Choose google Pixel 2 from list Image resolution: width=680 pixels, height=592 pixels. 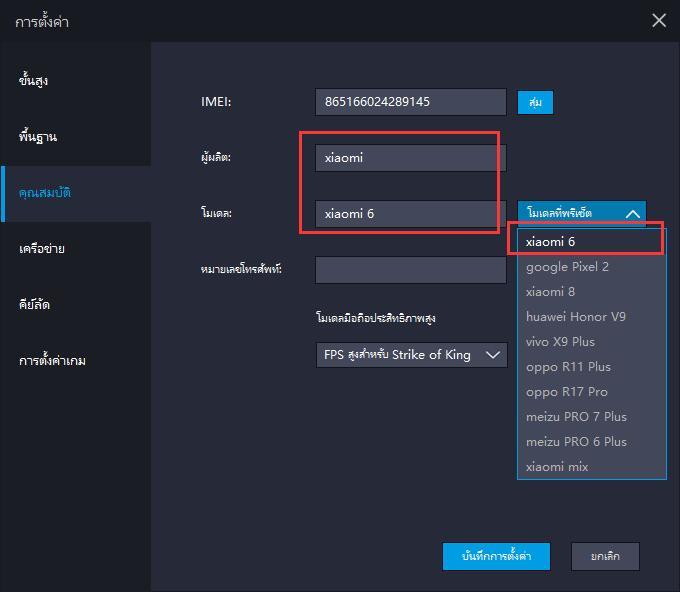[592, 267]
